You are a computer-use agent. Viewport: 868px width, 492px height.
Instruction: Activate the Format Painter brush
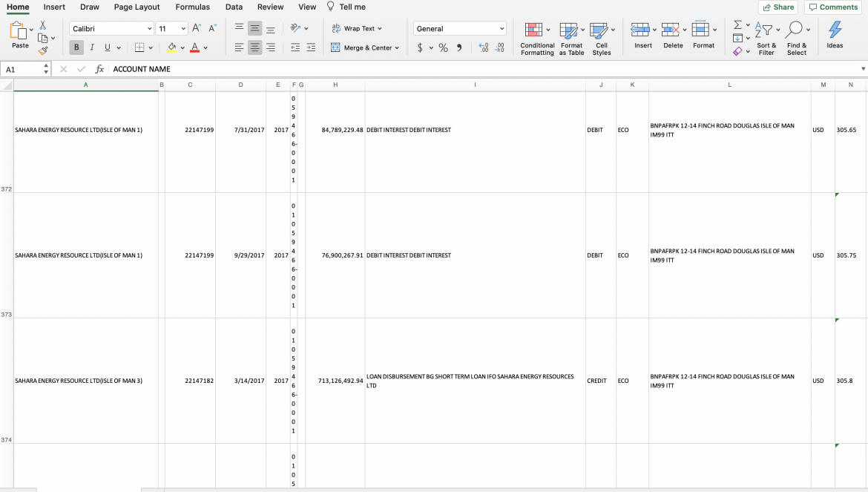pyautogui.click(x=42, y=51)
